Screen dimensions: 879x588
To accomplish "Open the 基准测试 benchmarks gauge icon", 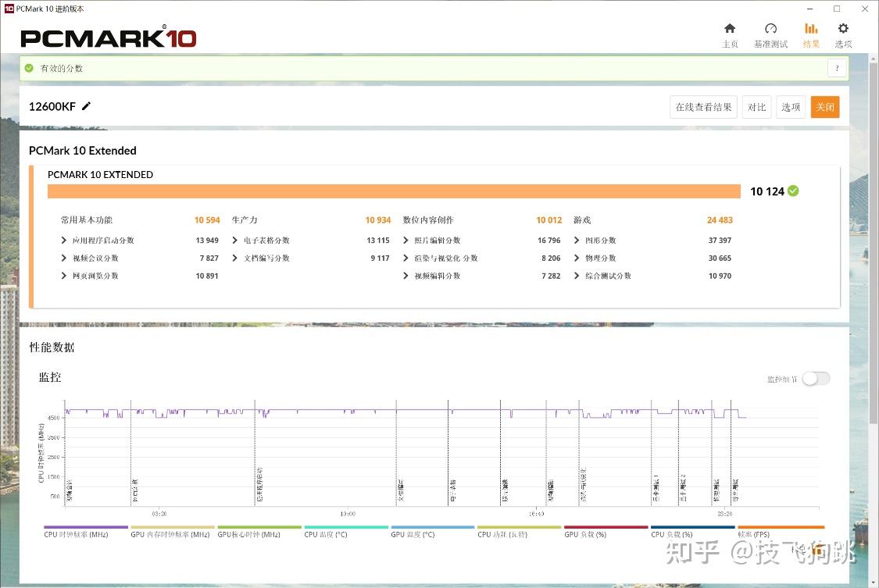I will coord(770,29).
